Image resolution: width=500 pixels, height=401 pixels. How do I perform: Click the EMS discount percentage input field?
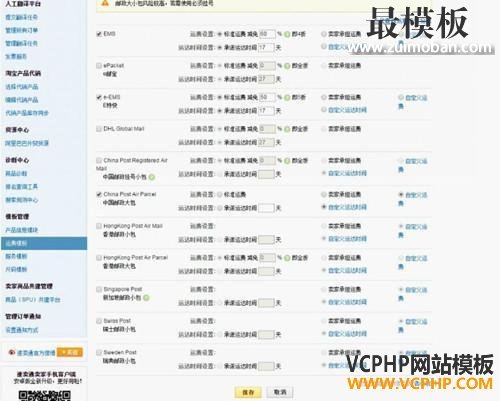click(267, 34)
